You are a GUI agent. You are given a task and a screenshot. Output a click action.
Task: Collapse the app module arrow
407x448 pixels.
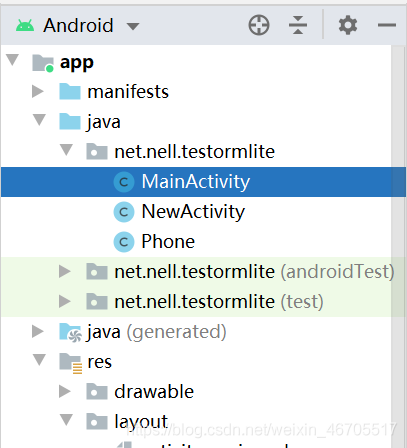click(x=13, y=60)
